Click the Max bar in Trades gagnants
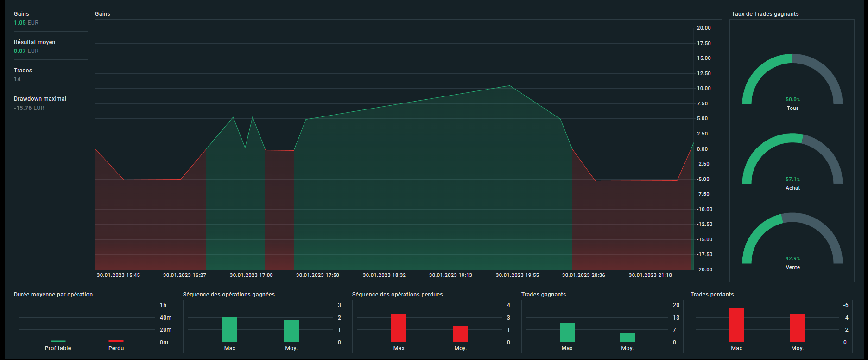Image resolution: width=868 pixels, height=360 pixels. point(567,333)
